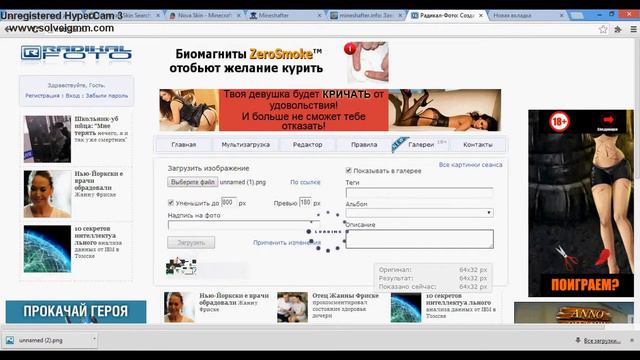The height and width of the screenshot is (360, 640).
Task: Open the Контакты menu item
Action: (x=478, y=144)
